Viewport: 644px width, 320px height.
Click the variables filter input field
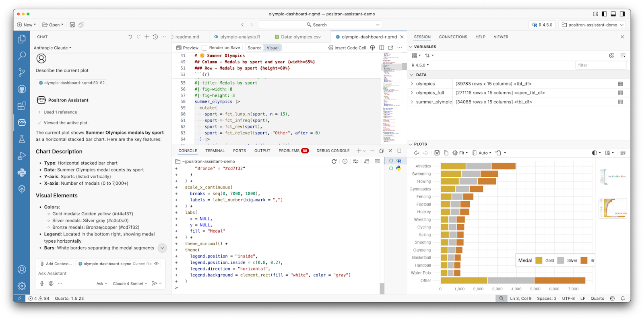click(x=601, y=65)
